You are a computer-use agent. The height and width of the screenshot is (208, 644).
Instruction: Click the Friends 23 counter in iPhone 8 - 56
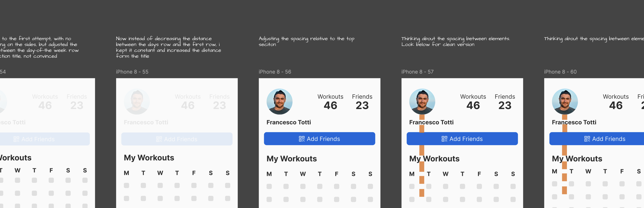[x=362, y=102]
